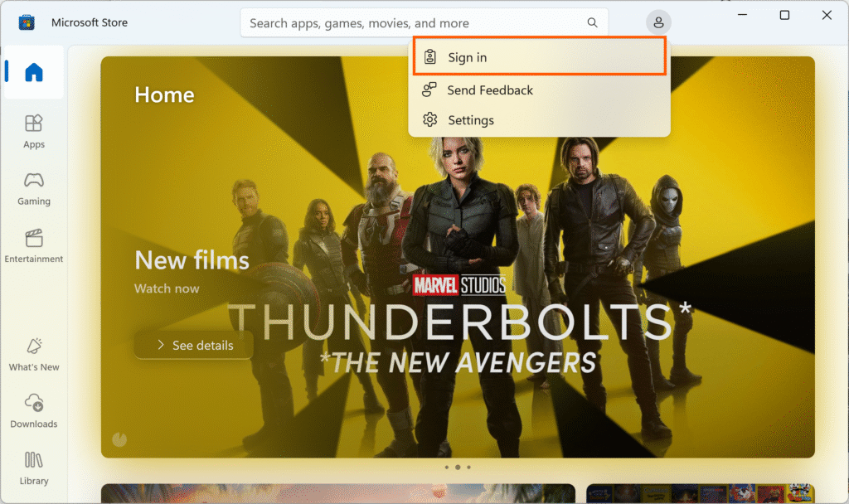The height and width of the screenshot is (504, 849).
Task: Close the Microsoft Store window
Action: (x=827, y=15)
